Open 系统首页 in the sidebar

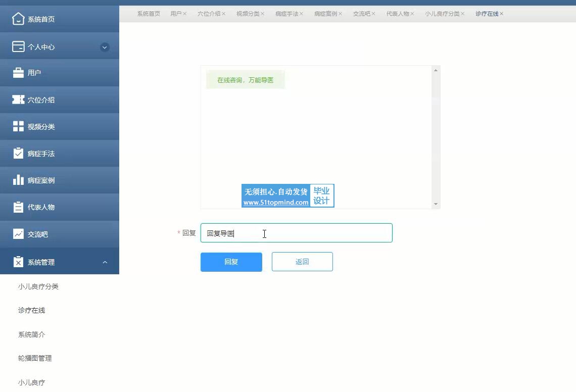pos(60,19)
